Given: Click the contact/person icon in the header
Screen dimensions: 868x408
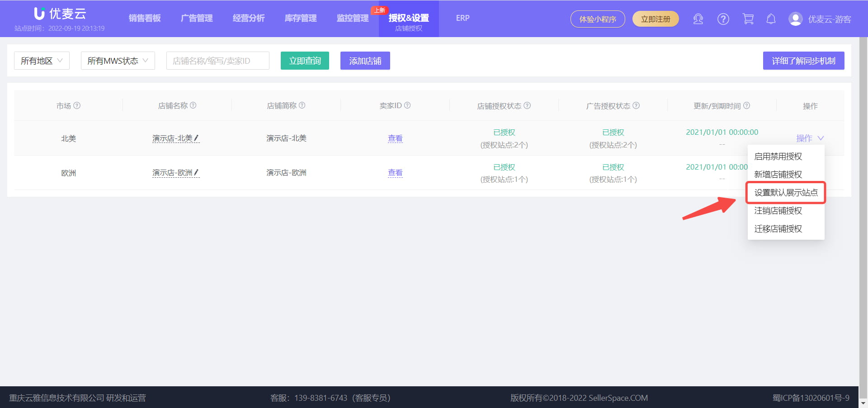Looking at the screenshot, I should click(698, 19).
